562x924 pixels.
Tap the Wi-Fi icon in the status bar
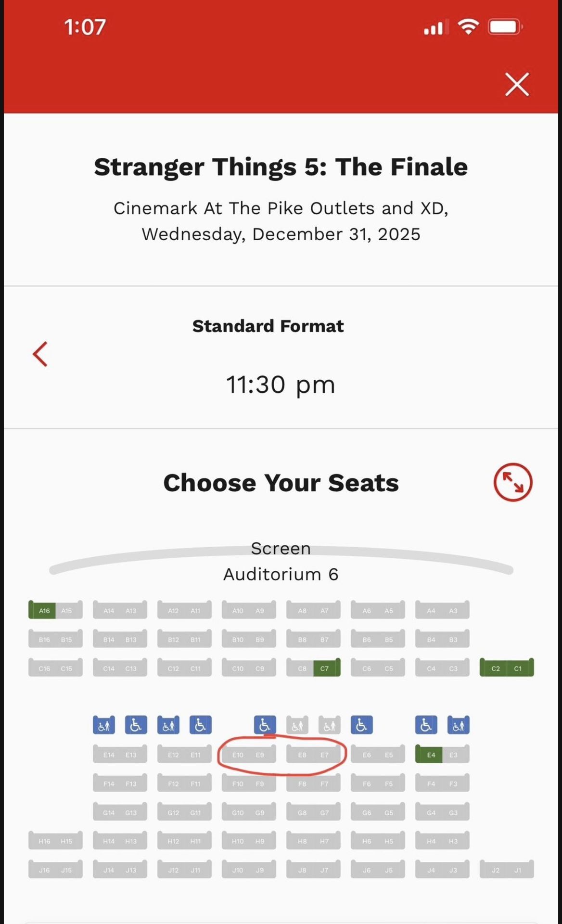(467, 27)
